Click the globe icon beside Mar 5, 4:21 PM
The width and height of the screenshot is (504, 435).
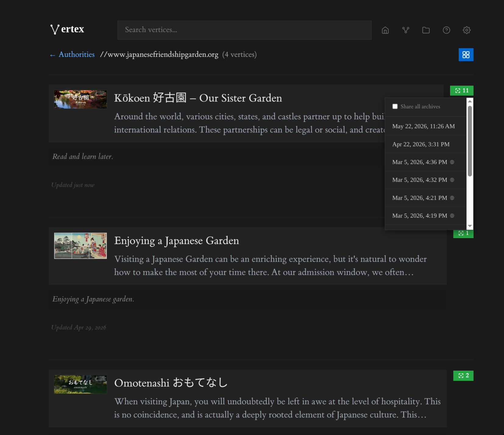[x=452, y=198]
